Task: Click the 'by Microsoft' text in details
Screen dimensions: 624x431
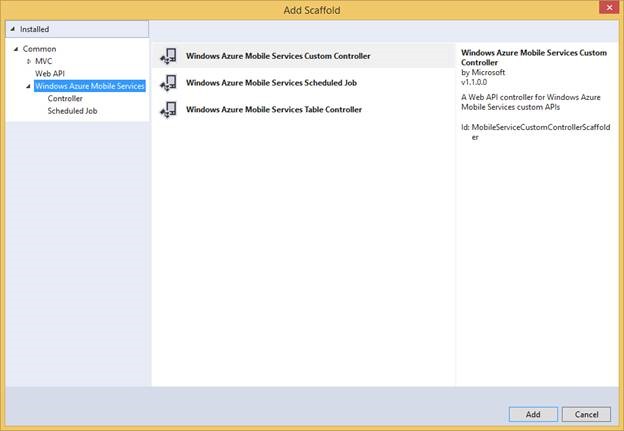Action: coord(483,72)
